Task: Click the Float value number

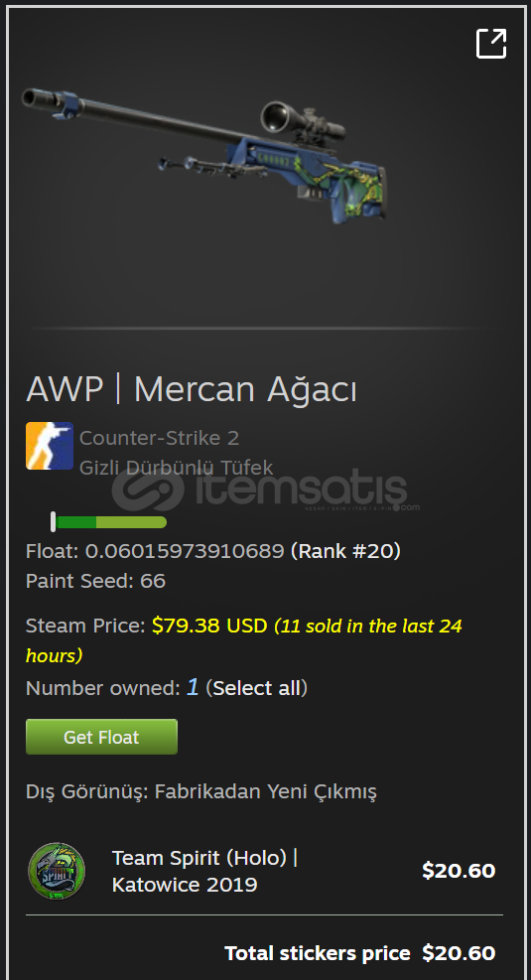Action: pos(185,551)
